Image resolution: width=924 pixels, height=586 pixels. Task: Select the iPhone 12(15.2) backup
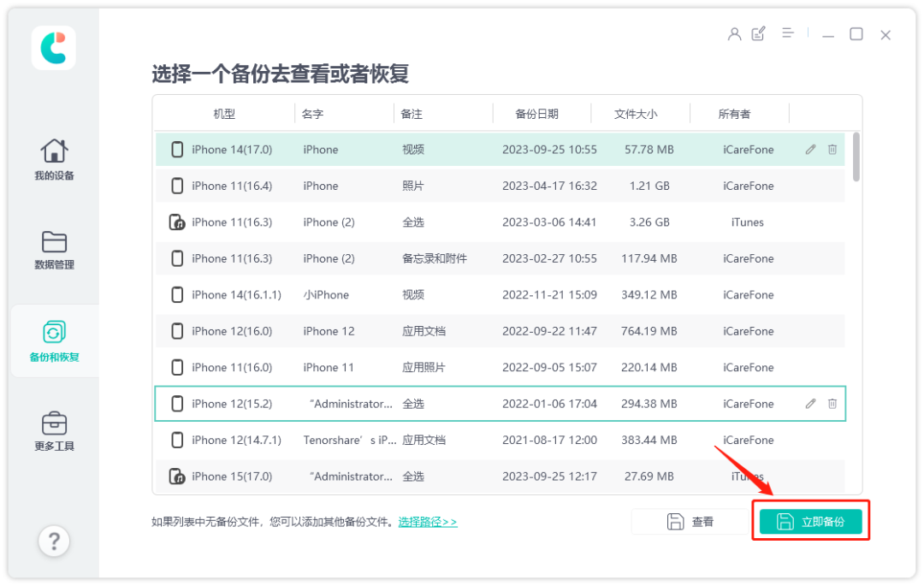500,404
